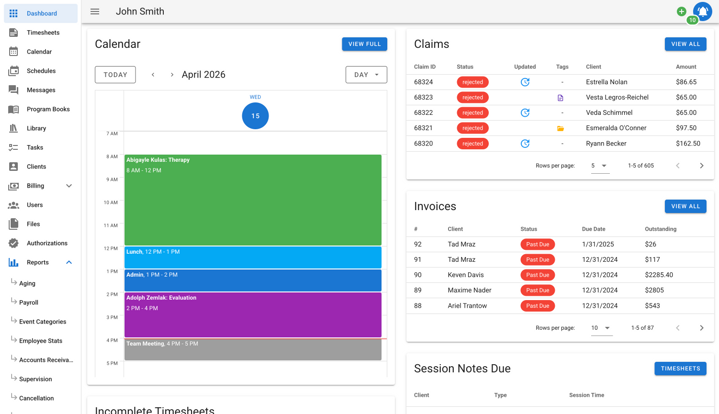Click the Schedules sidebar icon
The height and width of the screenshot is (414, 719).
pyautogui.click(x=13, y=71)
